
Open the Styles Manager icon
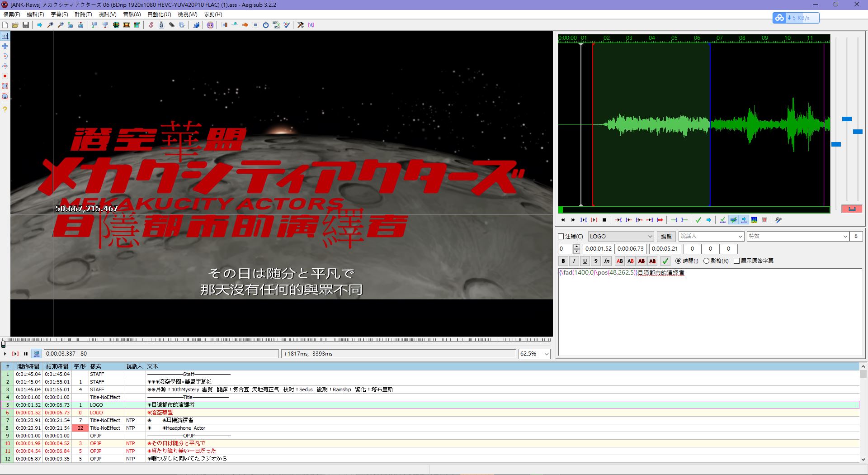[151, 25]
